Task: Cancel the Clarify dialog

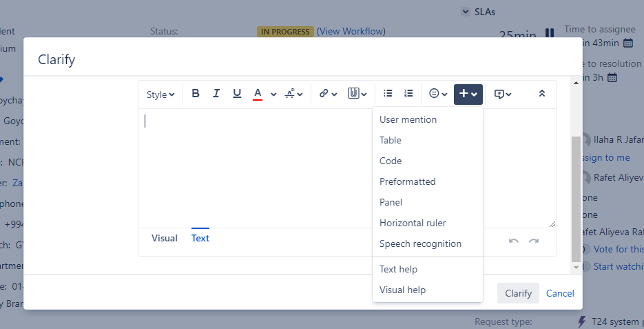Action: 560,293
